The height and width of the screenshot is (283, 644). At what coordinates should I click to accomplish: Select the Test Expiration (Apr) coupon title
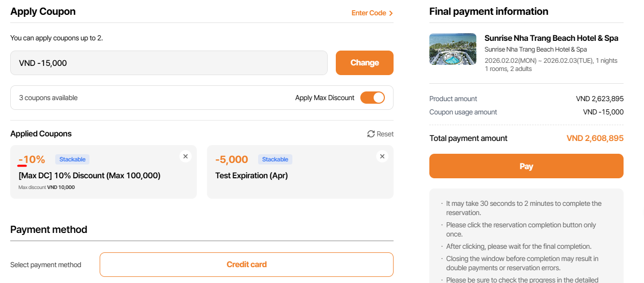[251, 176]
